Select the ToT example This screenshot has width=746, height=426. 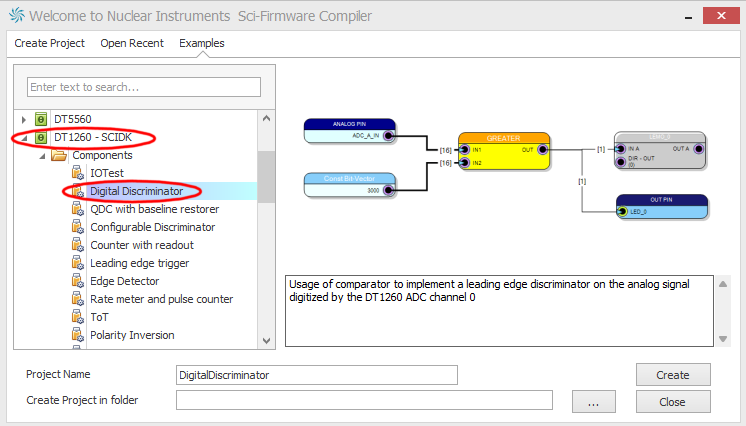pyautogui.click(x=99, y=317)
